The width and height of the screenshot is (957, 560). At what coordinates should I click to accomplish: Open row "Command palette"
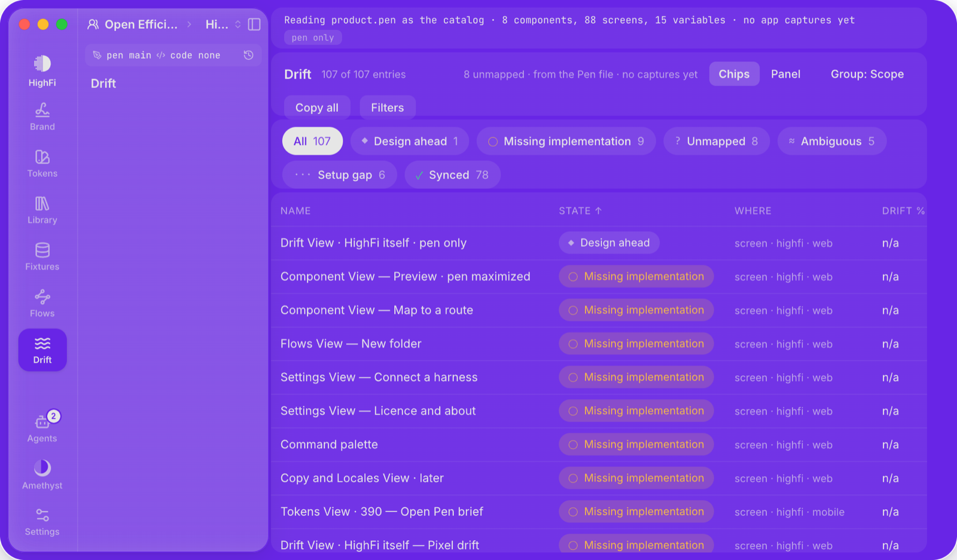599,445
